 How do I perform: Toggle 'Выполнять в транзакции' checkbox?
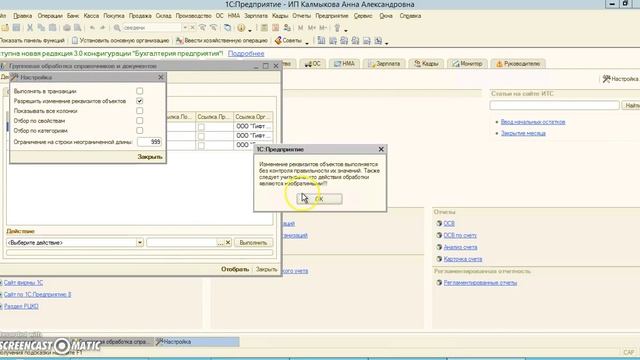click(x=140, y=91)
